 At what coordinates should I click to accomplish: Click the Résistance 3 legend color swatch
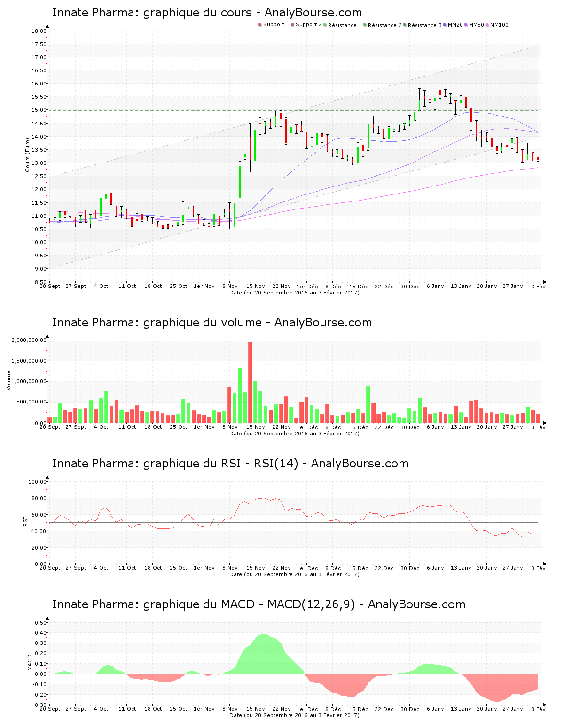click(x=405, y=25)
